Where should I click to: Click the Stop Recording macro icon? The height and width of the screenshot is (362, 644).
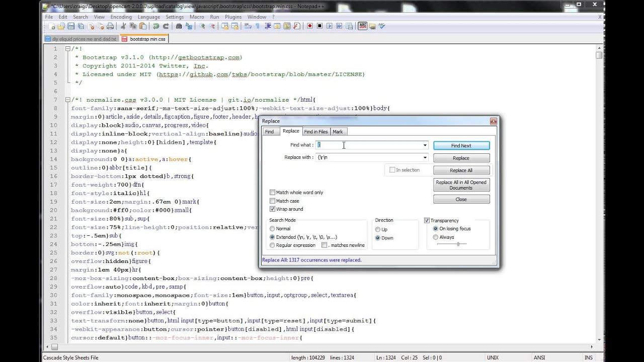point(320,26)
